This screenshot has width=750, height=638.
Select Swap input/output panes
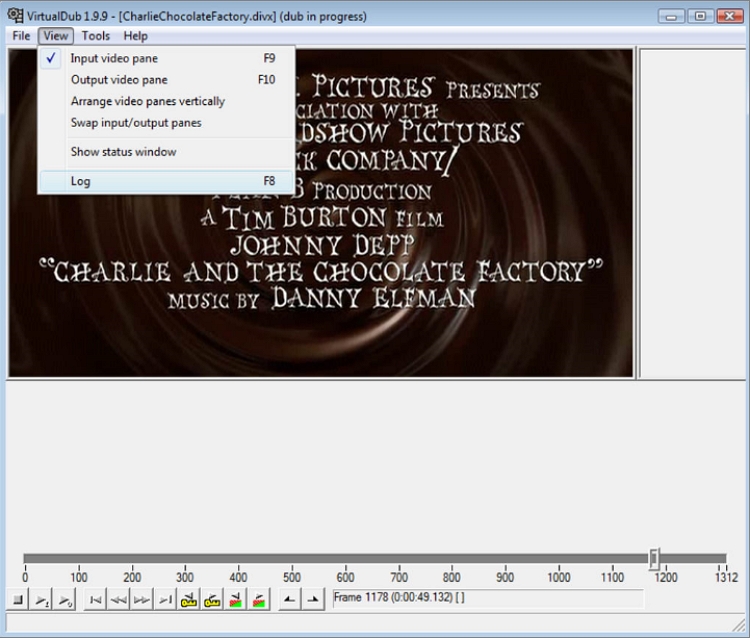pyautogui.click(x=166, y=123)
